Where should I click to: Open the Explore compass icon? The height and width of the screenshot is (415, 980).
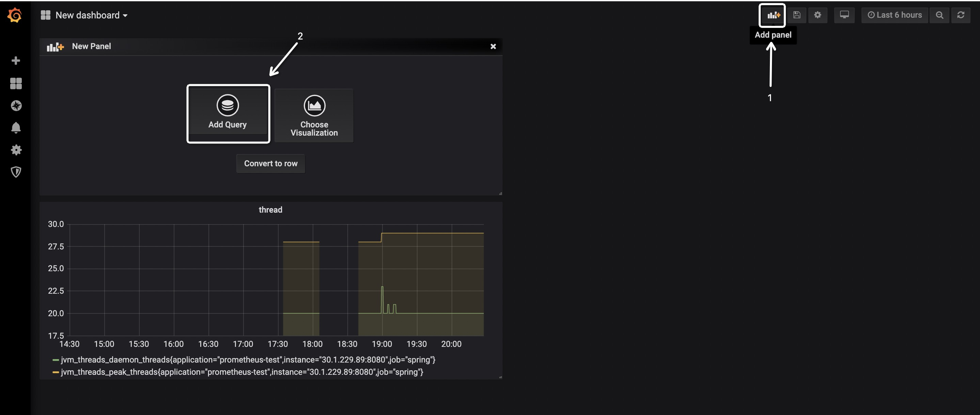click(x=16, y=106)
